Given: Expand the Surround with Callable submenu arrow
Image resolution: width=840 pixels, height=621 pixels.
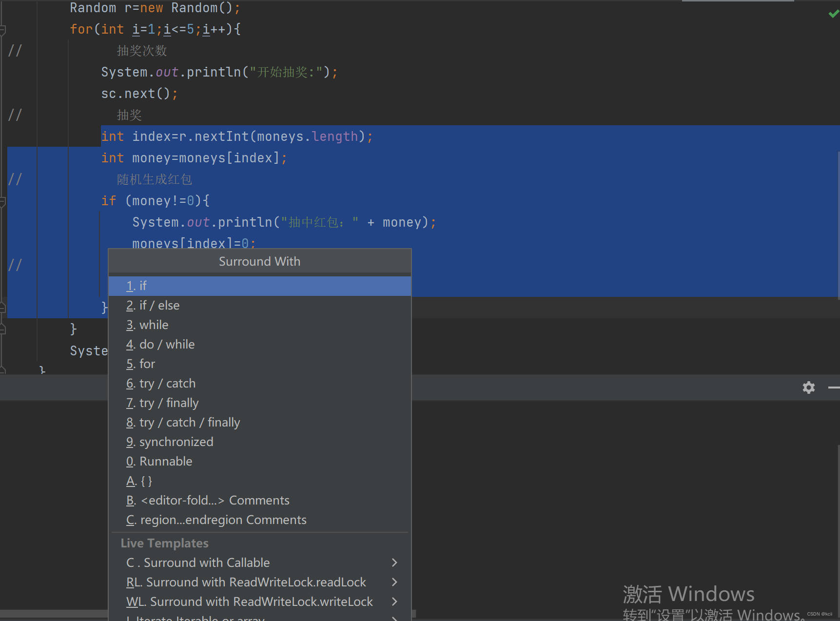Looking at the screenshot, I should (394, 563).
